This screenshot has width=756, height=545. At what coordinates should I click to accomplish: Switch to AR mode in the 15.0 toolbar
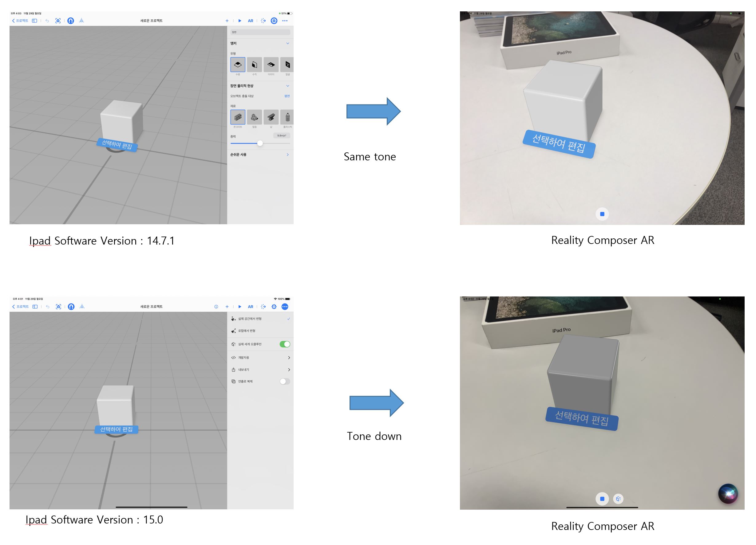(x=250, y=307)
